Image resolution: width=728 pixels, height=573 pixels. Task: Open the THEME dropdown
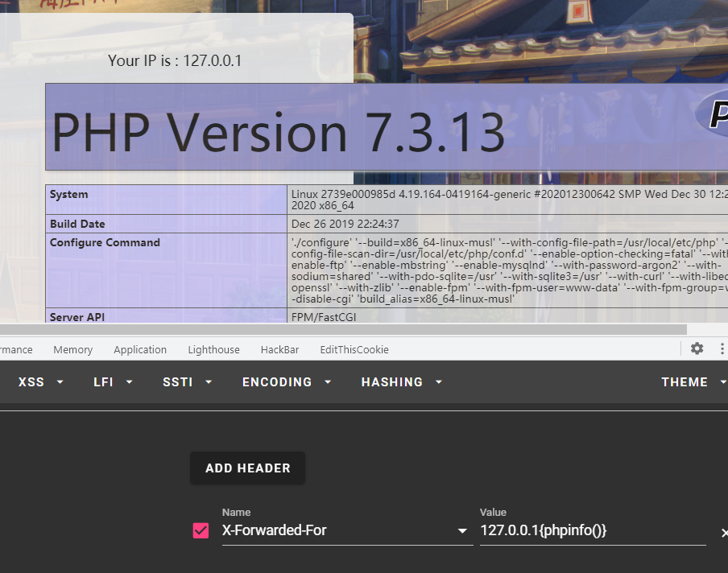tap(693, 382)
